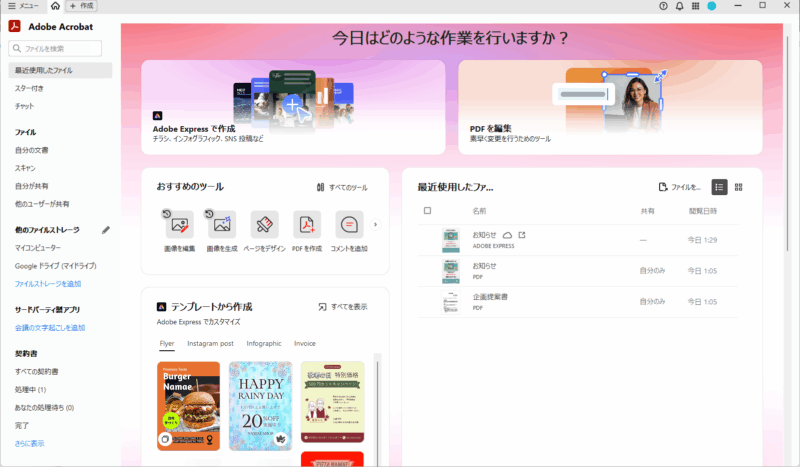
Task: Click the home icon tab
Action: pos(55,6)
